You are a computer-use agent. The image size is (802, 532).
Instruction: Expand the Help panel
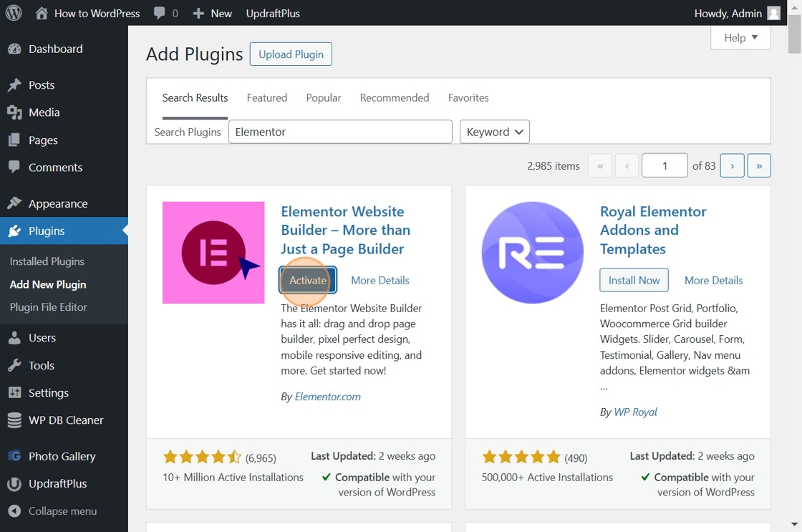coord(740,38)
